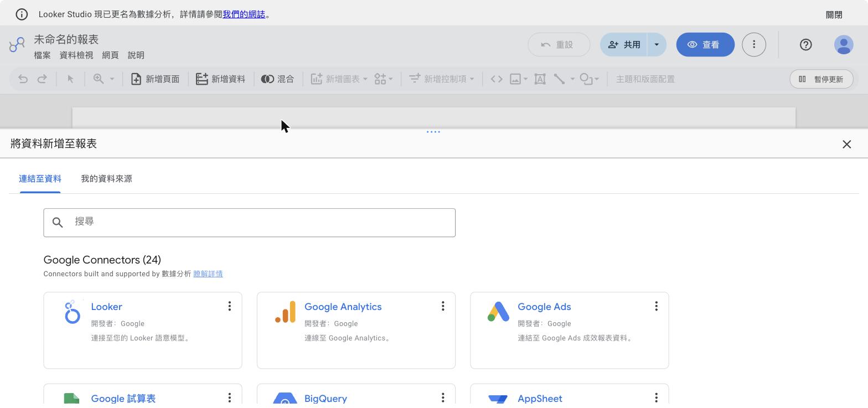Select the text box tool
Screen dimensions: 868x408
click(x=540, y=79)
